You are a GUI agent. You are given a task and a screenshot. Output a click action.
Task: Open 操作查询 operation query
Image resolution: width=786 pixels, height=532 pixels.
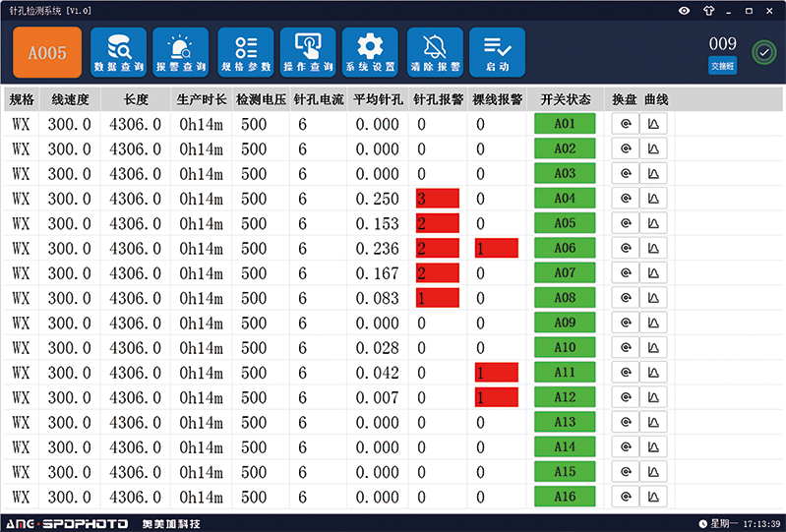click(x=308, y=52)
